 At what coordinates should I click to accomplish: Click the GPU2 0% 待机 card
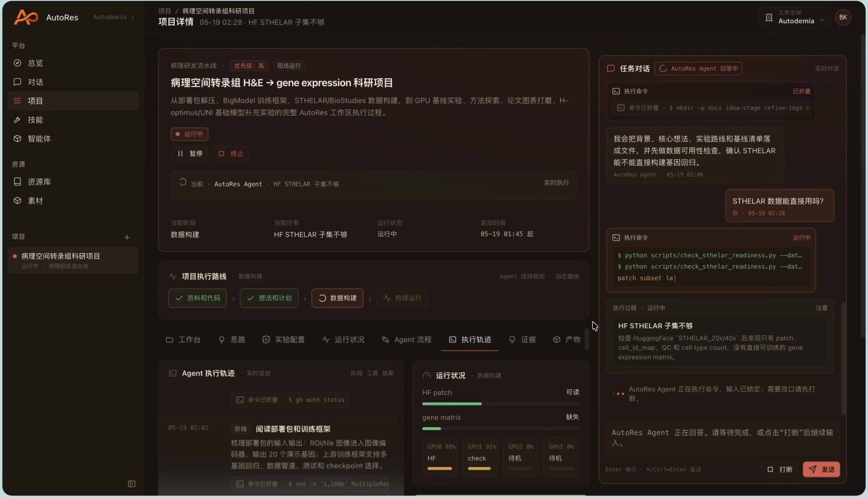[x=521, y=456]
